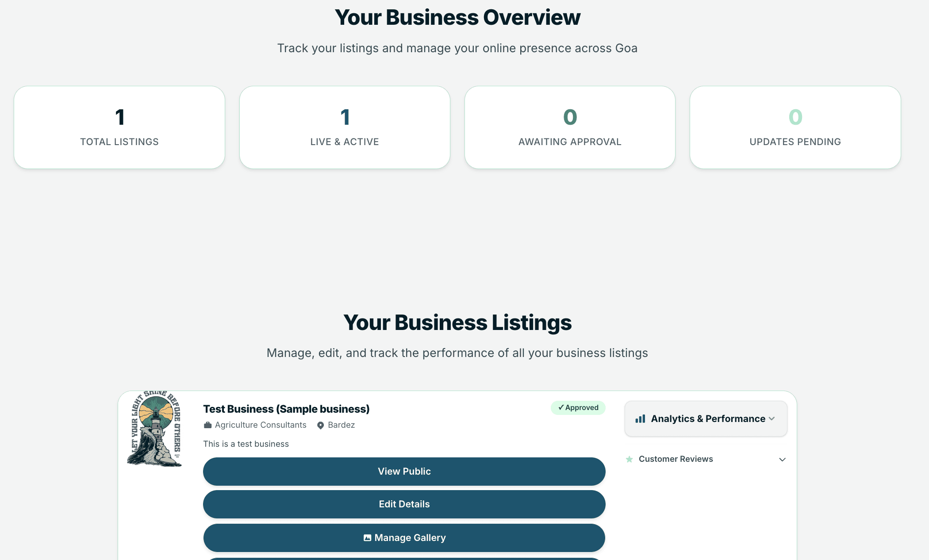Click the gallery image icon in Manage Gallery
This screenshot has width=929, height=560.
click(367, 538)
